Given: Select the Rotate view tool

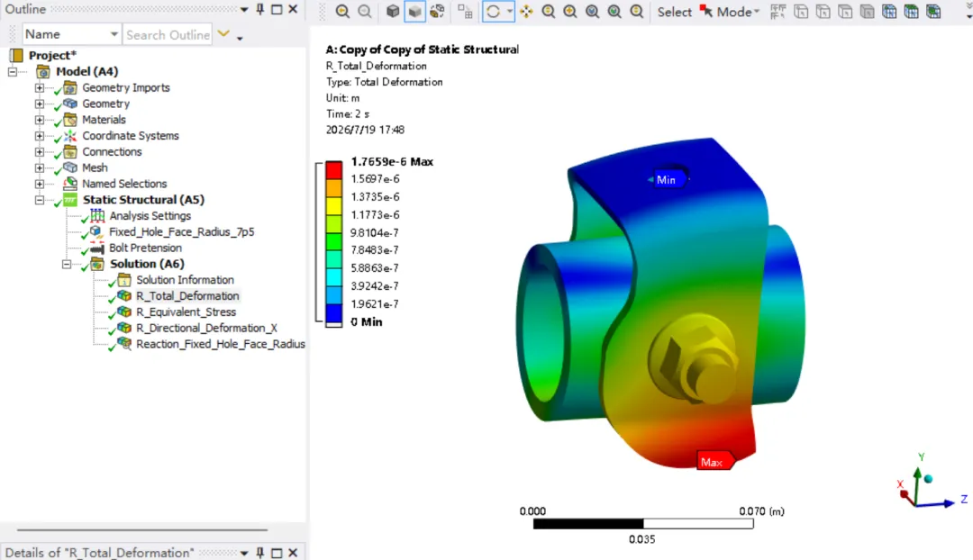Looking at the screenshot, I should 494,12.
